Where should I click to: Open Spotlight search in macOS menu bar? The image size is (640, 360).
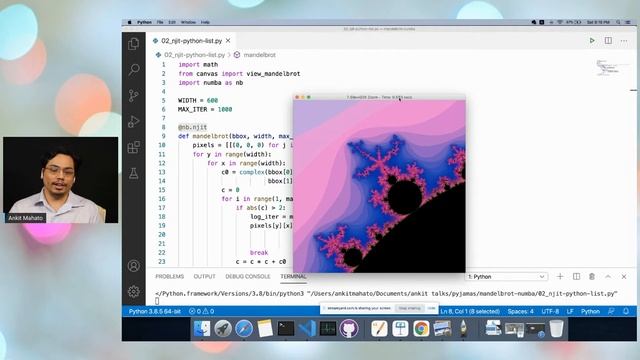click(x=618, y=22)
